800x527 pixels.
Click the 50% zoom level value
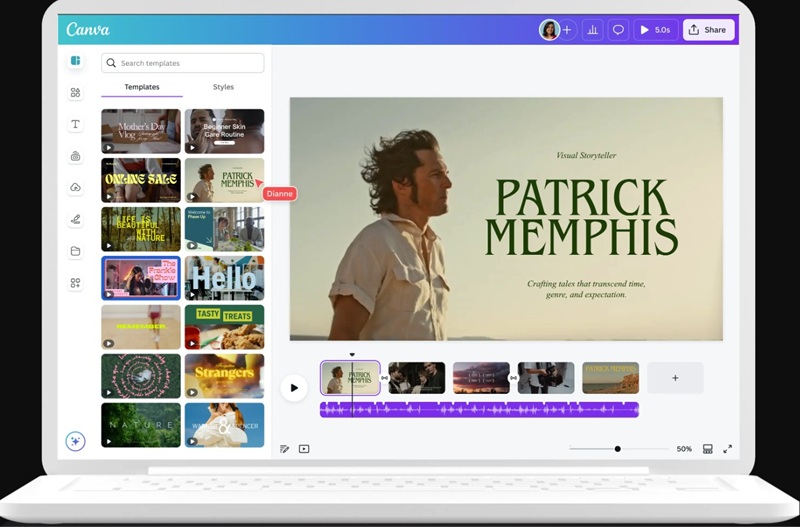tap(684, 449)
